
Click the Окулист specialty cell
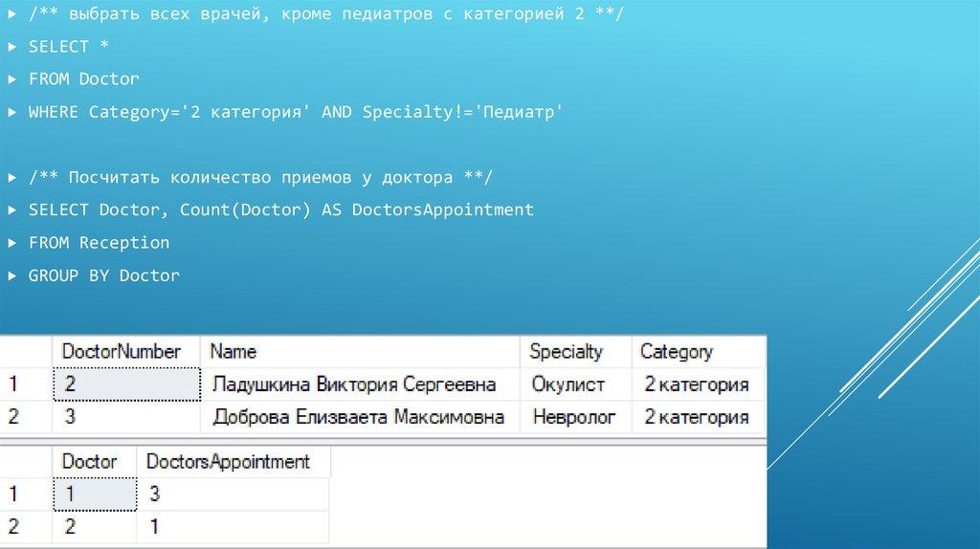[568, 384]
